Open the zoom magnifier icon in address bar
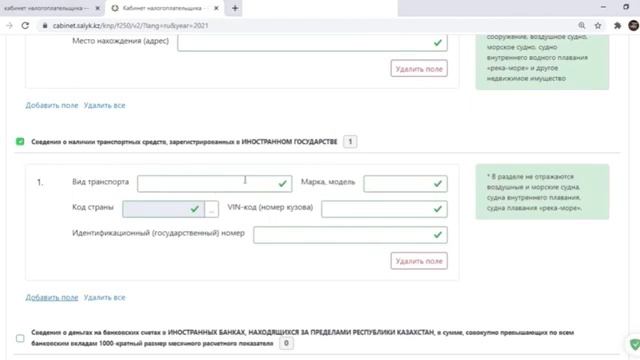 (x=582, y=25)
